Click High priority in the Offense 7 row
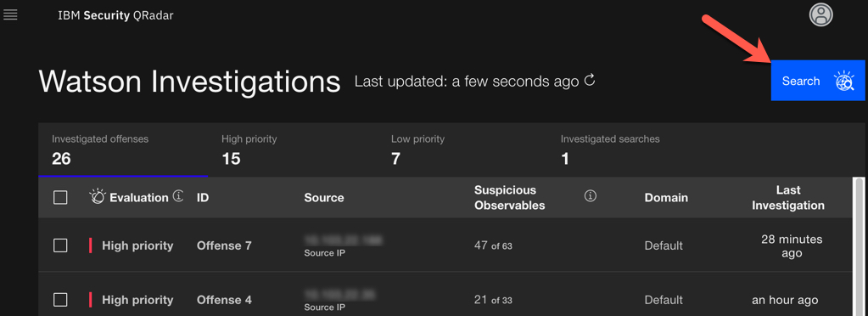The width and height of the screenshot is (868, 316). click(x=137, y=245)
